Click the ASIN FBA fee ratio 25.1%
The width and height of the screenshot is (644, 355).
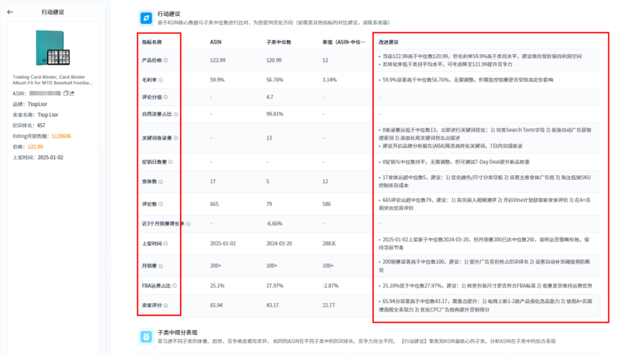pyautogui.click(x=217, y=286)
